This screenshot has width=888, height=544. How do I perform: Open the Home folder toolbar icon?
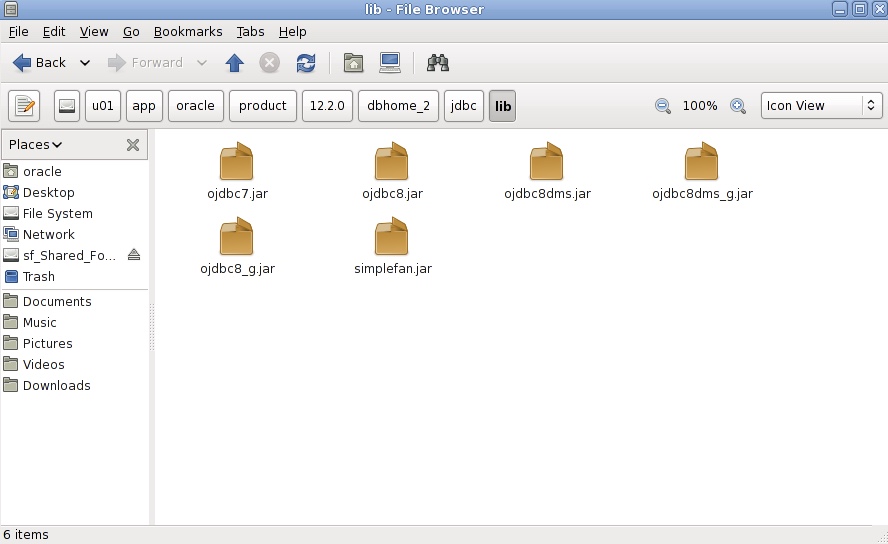[x=353, y=63]
